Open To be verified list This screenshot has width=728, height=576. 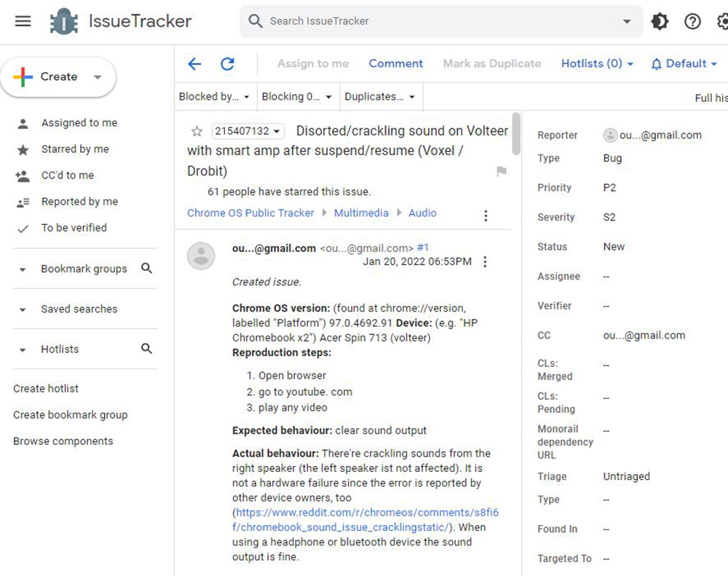coord(74,228)
